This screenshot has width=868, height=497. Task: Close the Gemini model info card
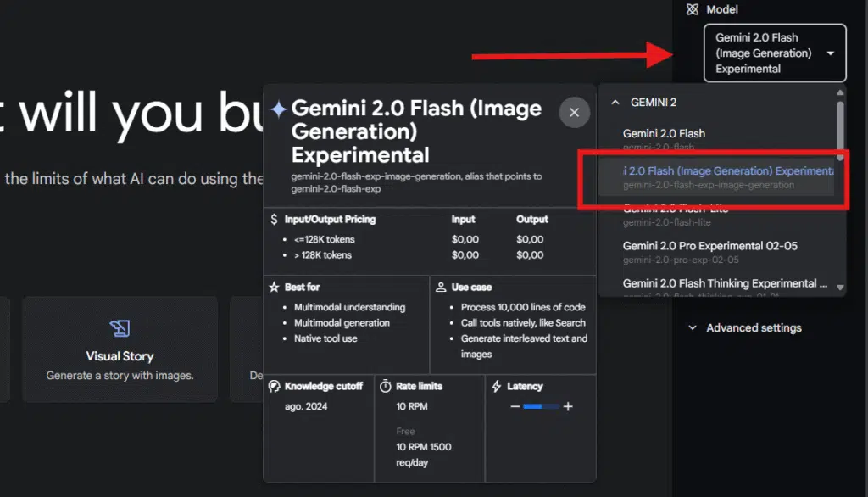pos(574,112)
